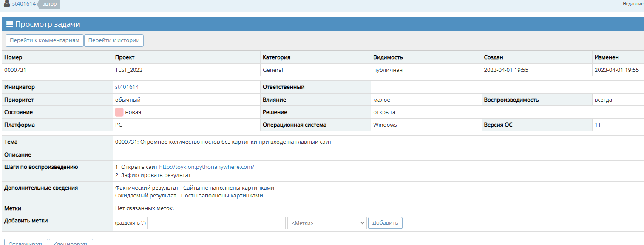This screenshot has width=644, height=245.
Task: Select operating system value Windows
Action: pos(385,125)
